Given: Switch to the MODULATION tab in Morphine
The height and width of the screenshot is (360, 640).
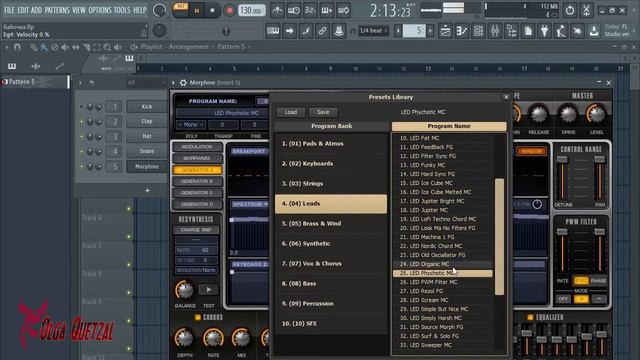Looking at the screenshot, I should 197,147.
